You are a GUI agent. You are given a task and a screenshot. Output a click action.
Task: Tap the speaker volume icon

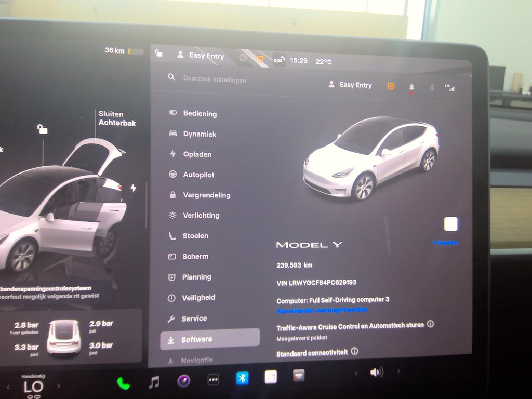point(377,372)
